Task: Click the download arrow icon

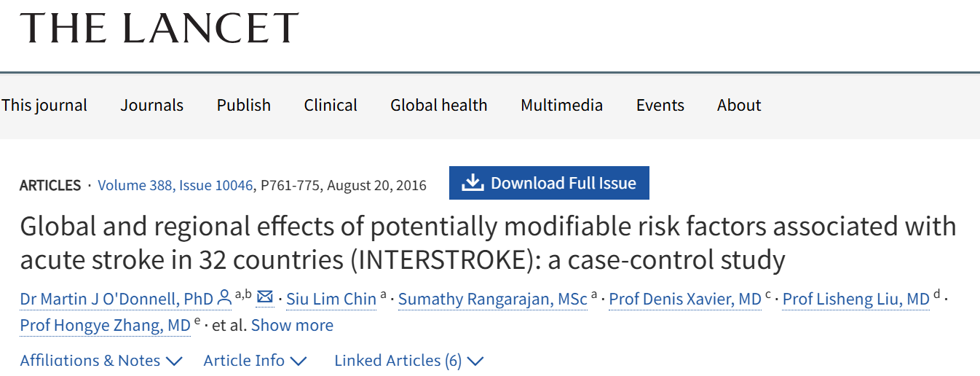Action: click(x=473, y=183)
